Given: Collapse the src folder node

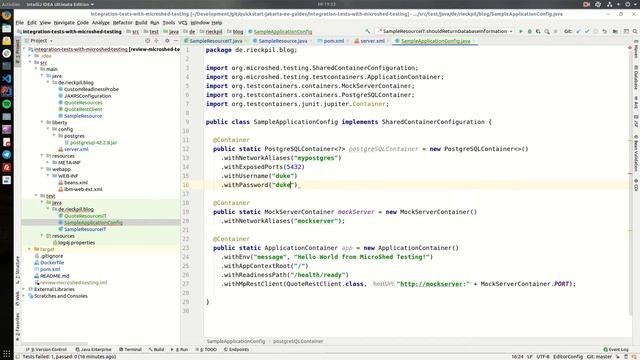Looking at the screenshot, I should [30, 62].
